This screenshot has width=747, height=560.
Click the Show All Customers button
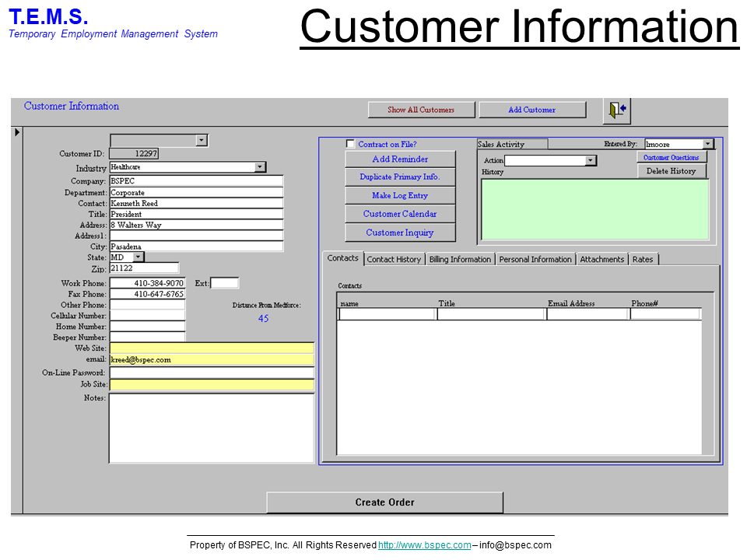(421, 110)
